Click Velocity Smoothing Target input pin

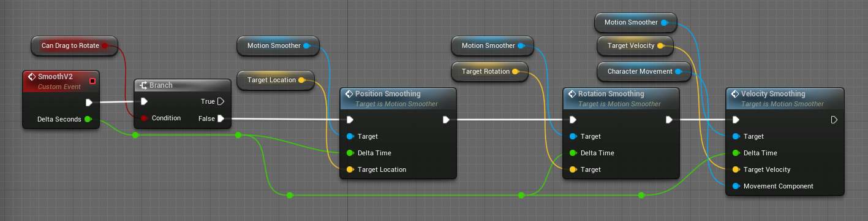point(736,136)
